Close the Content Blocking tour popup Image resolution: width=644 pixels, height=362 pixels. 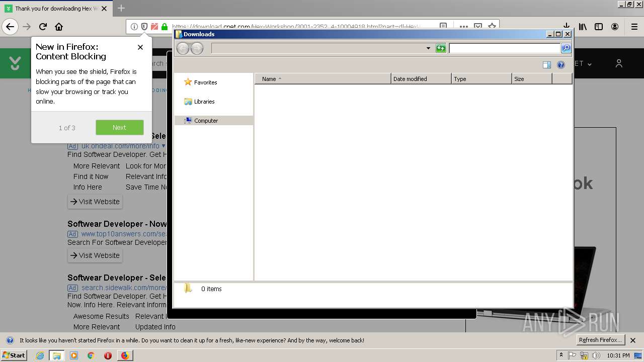tap(140, 47)
